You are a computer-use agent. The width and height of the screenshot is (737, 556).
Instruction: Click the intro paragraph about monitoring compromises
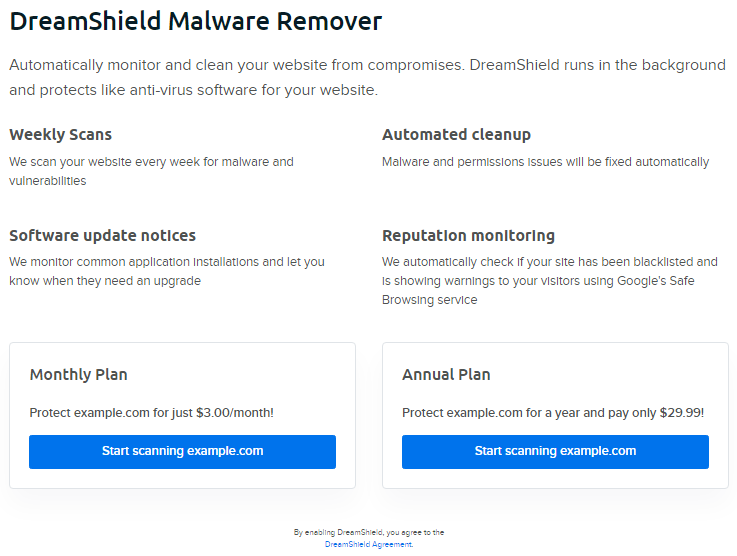point(367,77)
